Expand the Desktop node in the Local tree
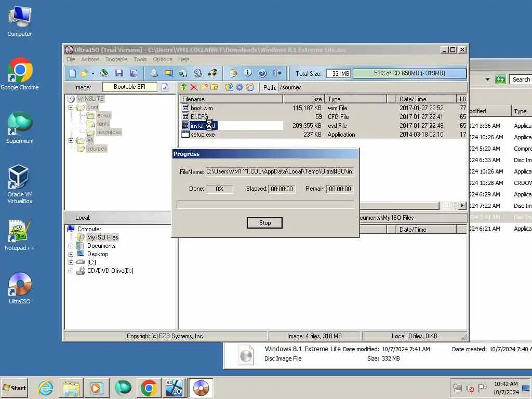 (71, 254)
